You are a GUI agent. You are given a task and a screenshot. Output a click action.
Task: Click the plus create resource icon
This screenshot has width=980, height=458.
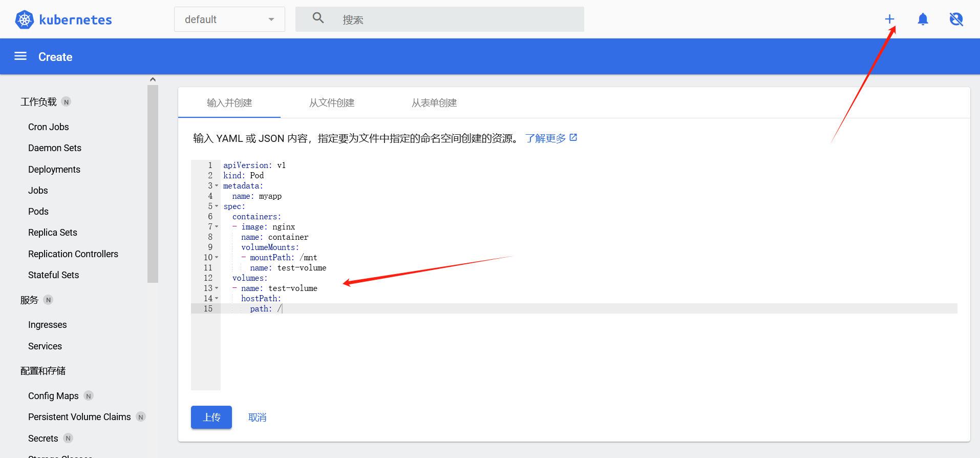coord(889,19)
